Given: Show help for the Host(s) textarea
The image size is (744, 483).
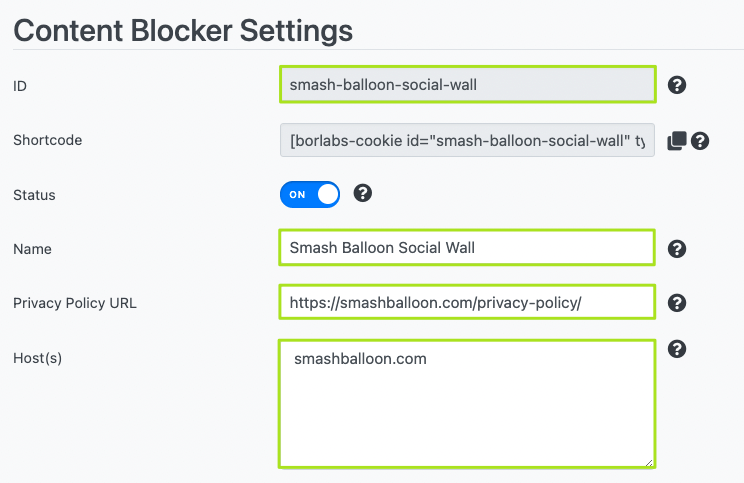Looking at the screenshot, I should [677, 349].
